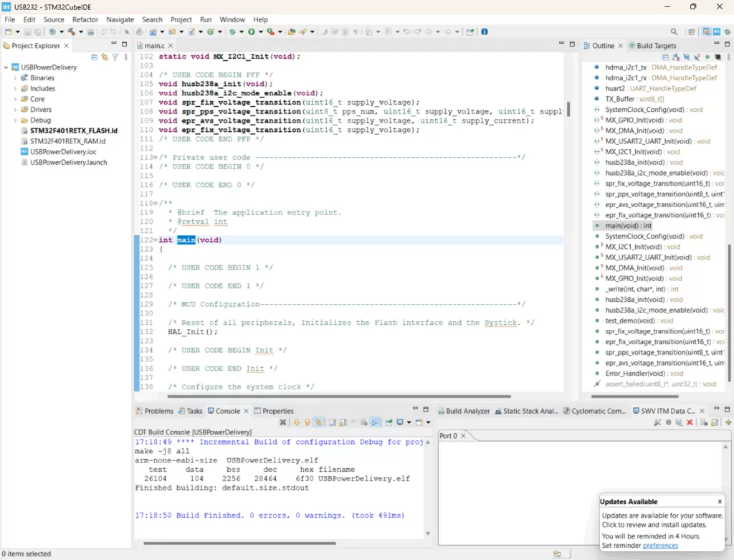Close the Port 0 tab
This screenshot has width=734, height=560.
tap(463, 435)
